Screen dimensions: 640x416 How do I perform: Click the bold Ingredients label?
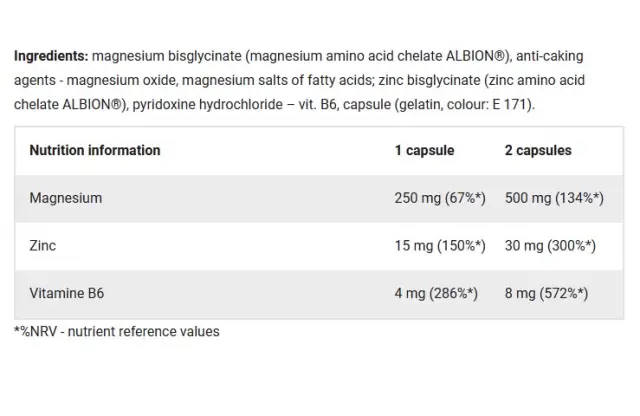click(51, 56)
